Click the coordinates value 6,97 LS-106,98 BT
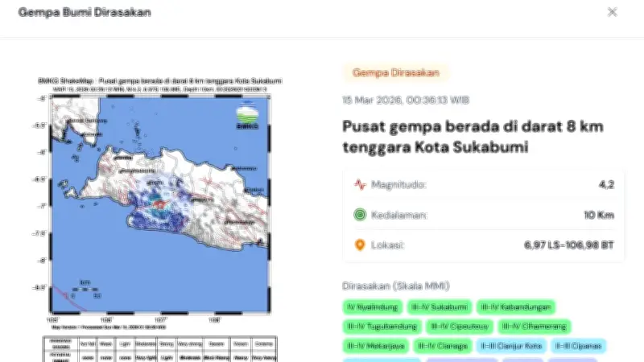644x362 pixels. (570, 245)
